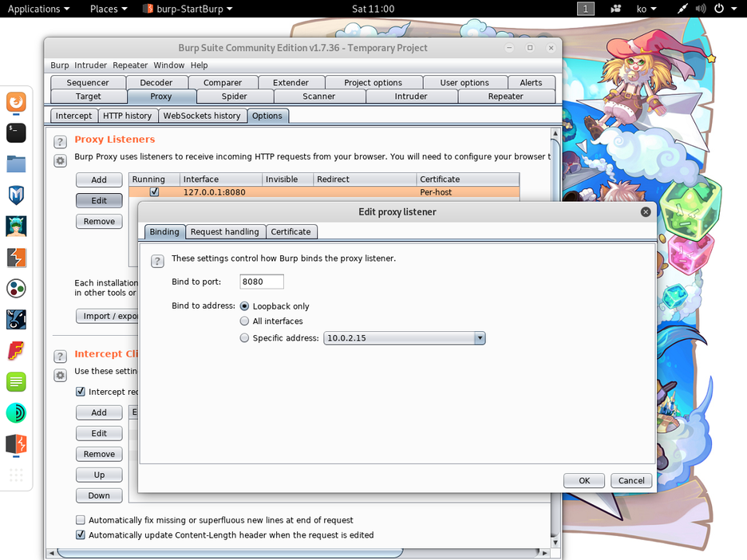Open Intercept Client gear settings icon
This screenshot has width=747, height=560.
(x=60, y=375)
